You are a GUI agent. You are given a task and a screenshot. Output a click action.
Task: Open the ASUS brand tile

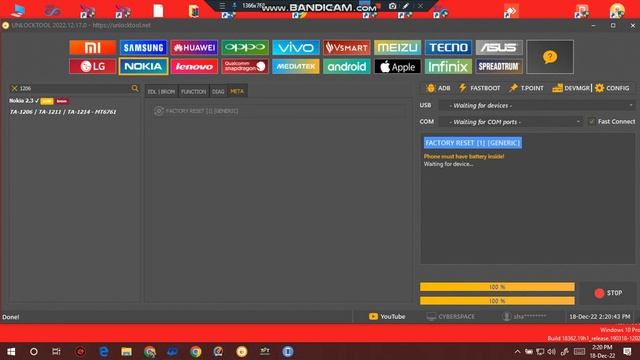point(499,48)
